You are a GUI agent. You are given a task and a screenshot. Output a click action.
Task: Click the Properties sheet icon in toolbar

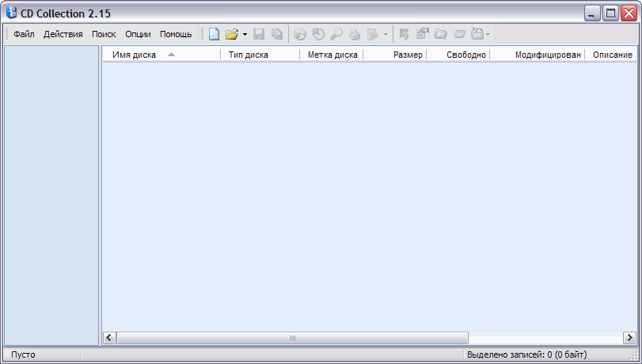pyautogui.click(x=422, y=34)
